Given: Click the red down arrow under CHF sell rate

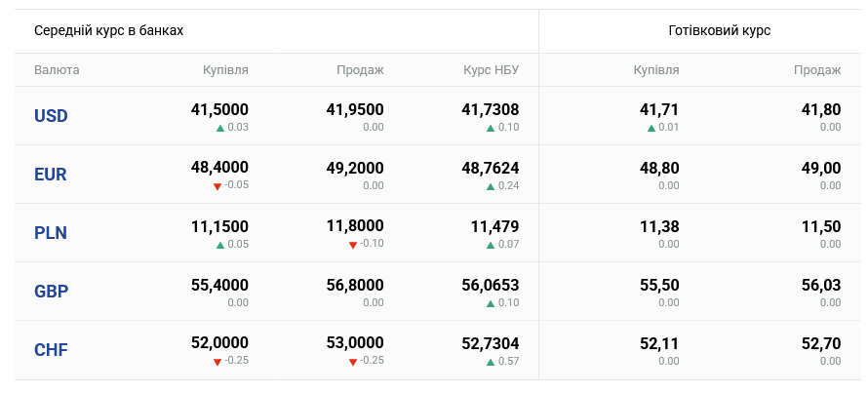Looking at the screenshot, I should click(x=353, y=362).
